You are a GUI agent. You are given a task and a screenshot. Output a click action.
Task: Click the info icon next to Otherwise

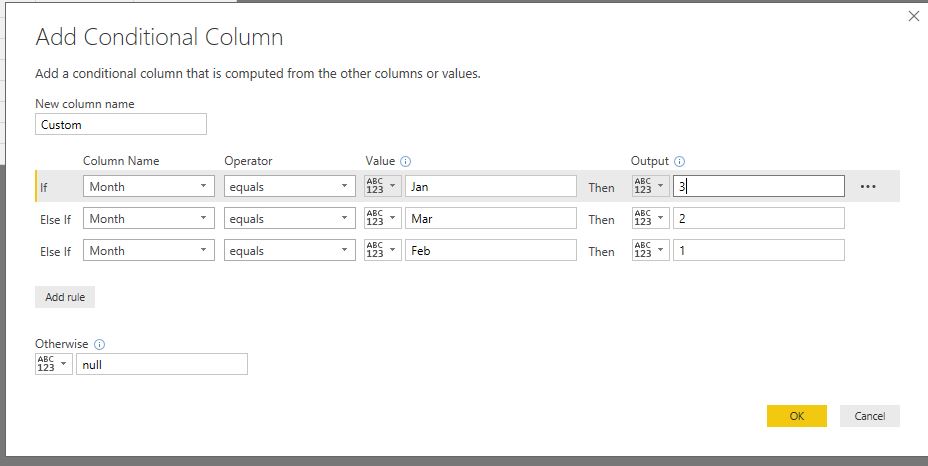pyautogui.click(x=99, y=344)
